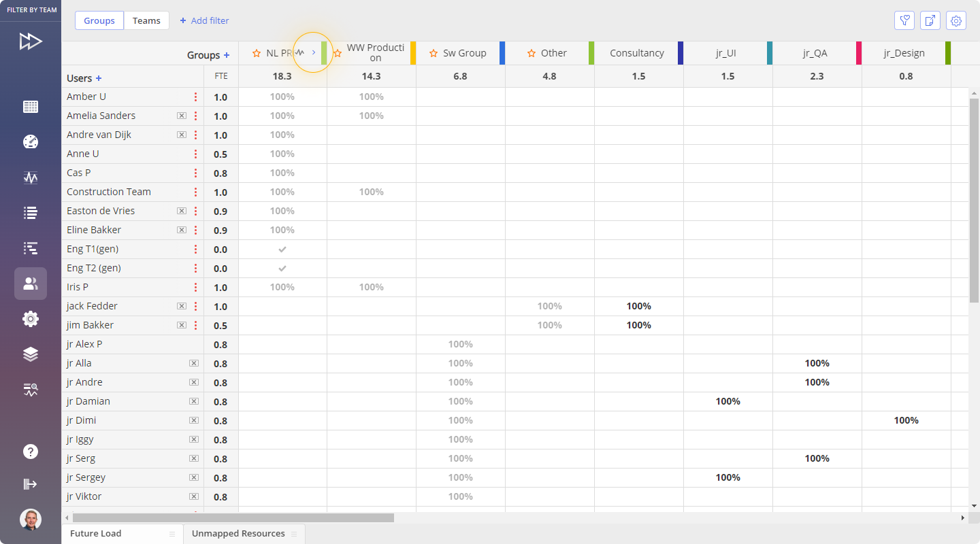
Task: Click the plus button next to Users
Action: coord(99,78)
